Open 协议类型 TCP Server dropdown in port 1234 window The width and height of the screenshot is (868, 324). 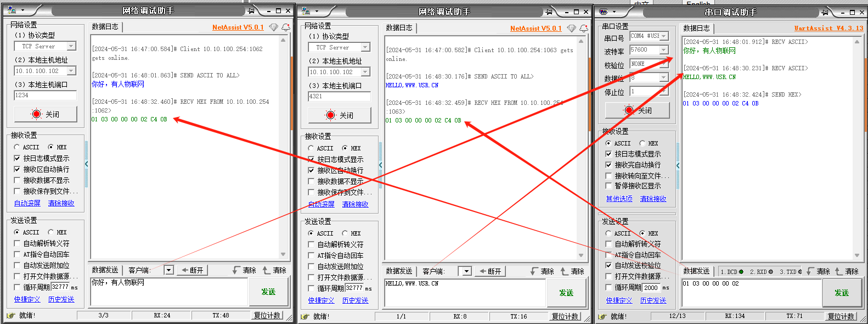coord(71,46)
